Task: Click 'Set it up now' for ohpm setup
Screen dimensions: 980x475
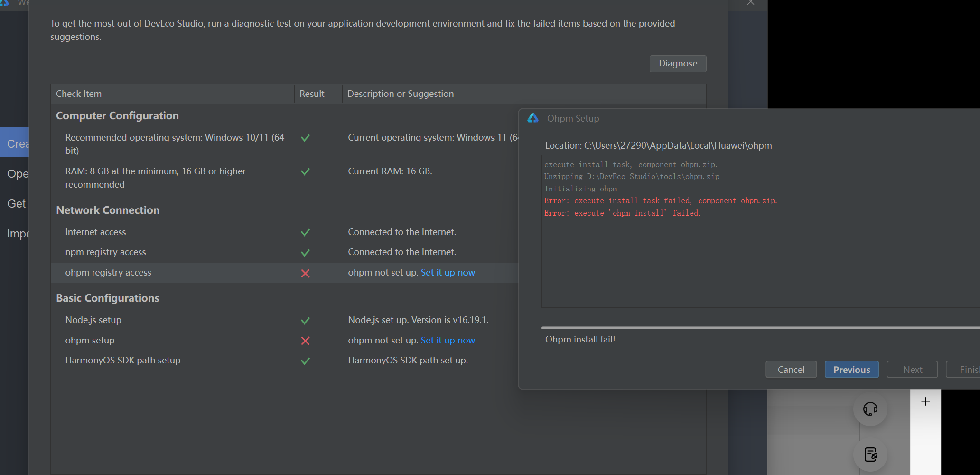Action: pyautogui.click(x=448, y=340)
